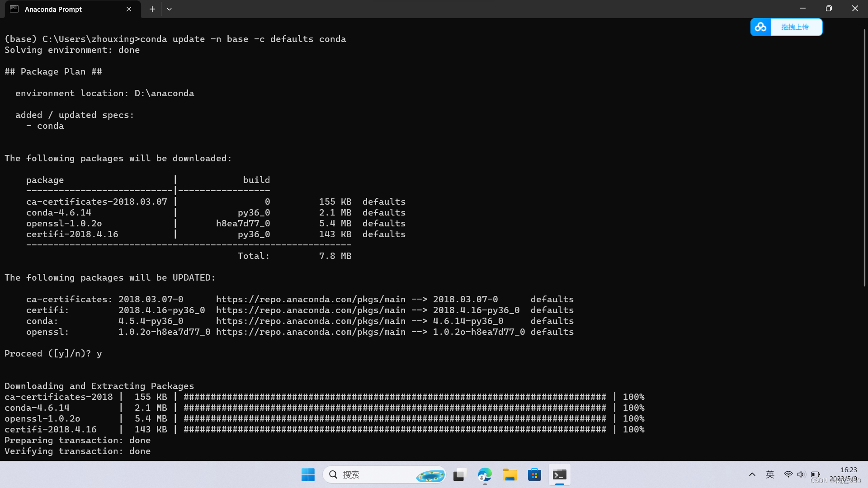Open Microsoft Store from taskbar
The width and height of the screenshot is (868, 488).
point(534,474)
